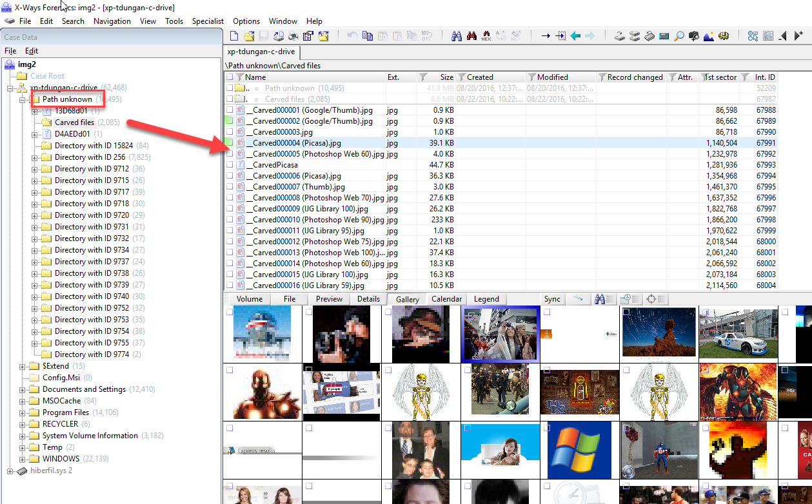Click the Open disk toolbar icon

pos(619,36)
